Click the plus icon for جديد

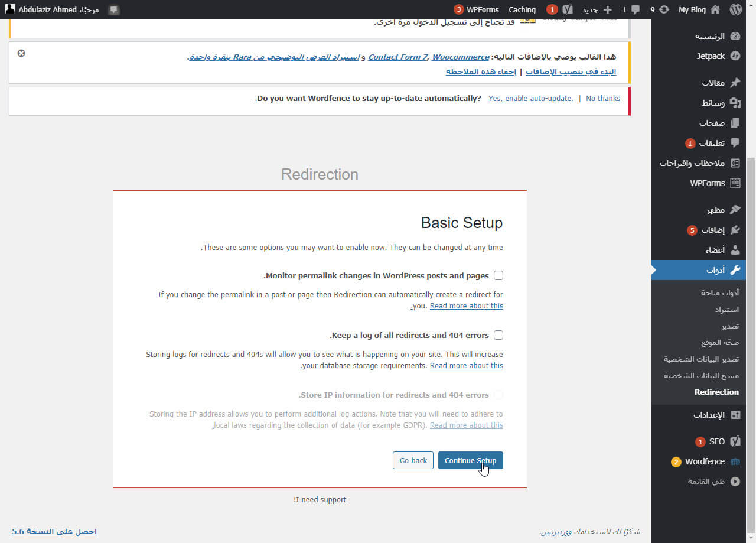pyautogui.click(x=607, y=9)
